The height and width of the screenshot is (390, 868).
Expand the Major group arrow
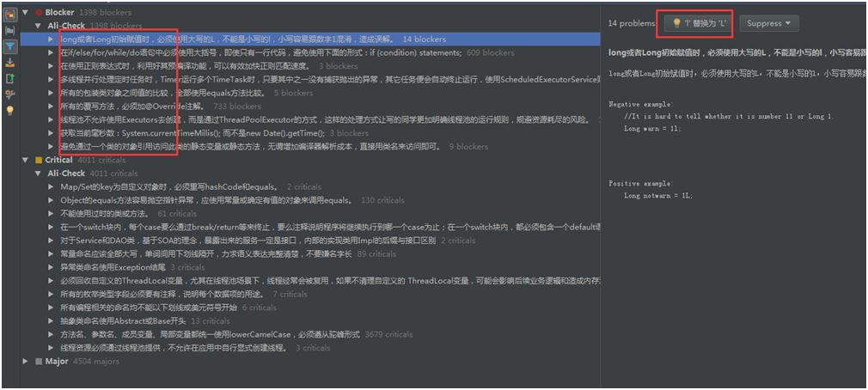click(25, 362)
